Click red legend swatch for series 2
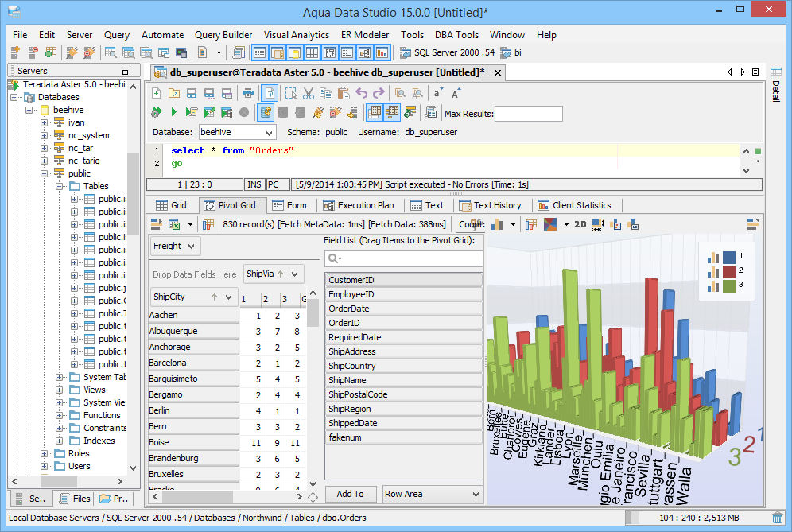 [729, 271]
